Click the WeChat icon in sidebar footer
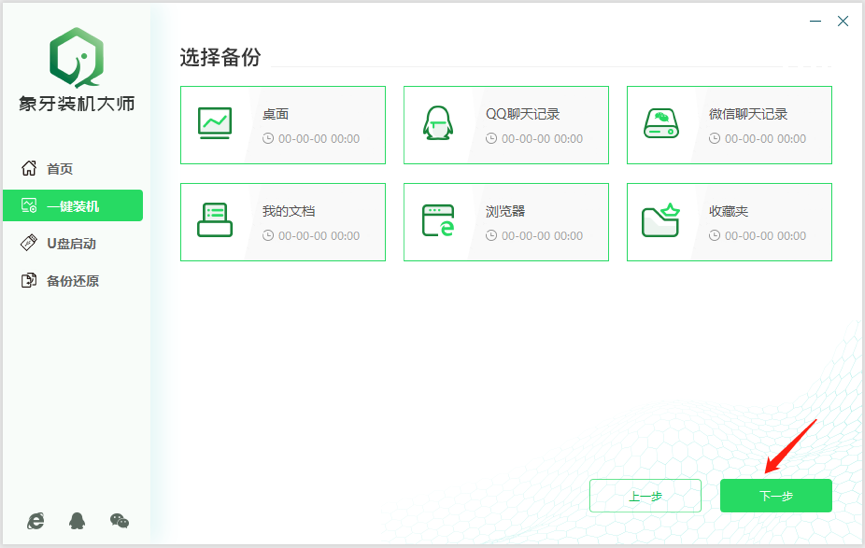Image resolution: width=865 pixels, height=548 pixels. 119,520
